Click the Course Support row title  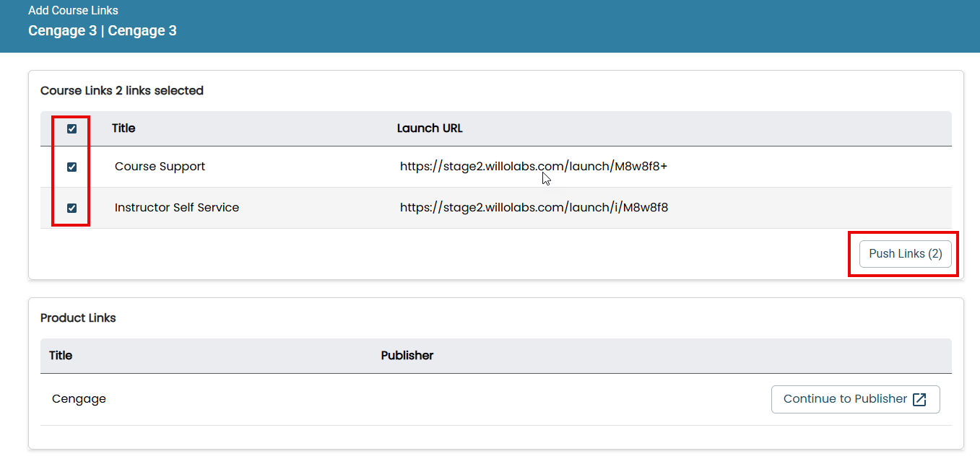[x=160, y=166]
